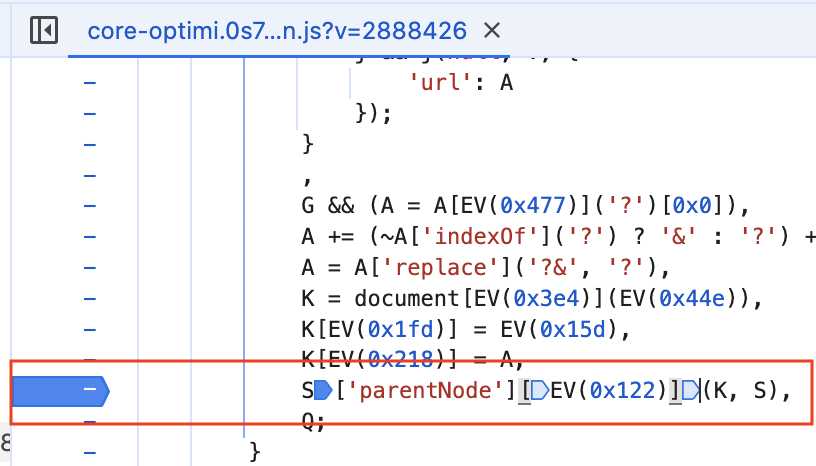Enable inline breakpoint before EV(0x122)
816x466 pixels.
536,391
